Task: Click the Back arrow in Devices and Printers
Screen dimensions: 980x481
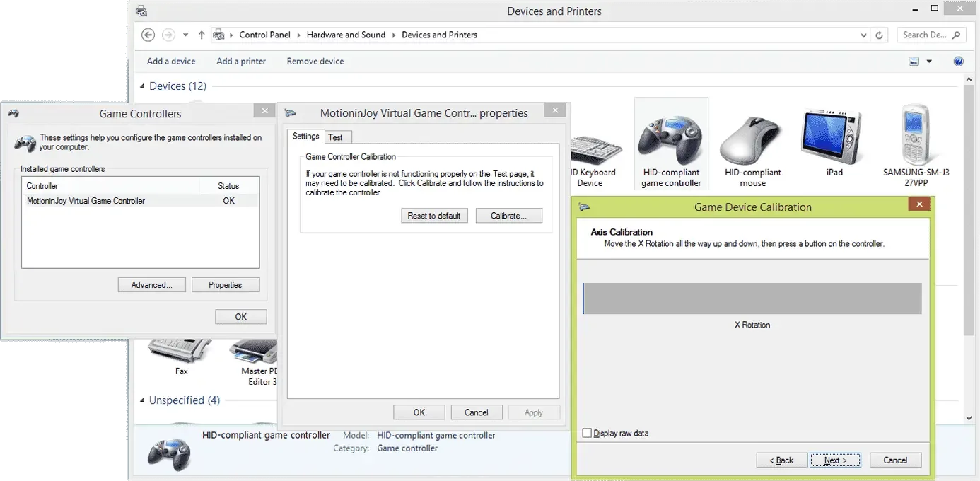Action: click(x=148, y=35)
